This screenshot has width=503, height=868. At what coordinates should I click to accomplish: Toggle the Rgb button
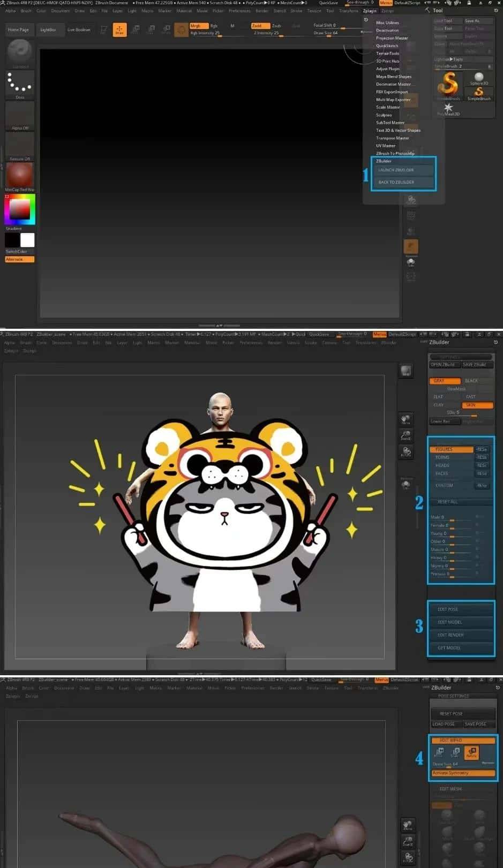point(214,26)
